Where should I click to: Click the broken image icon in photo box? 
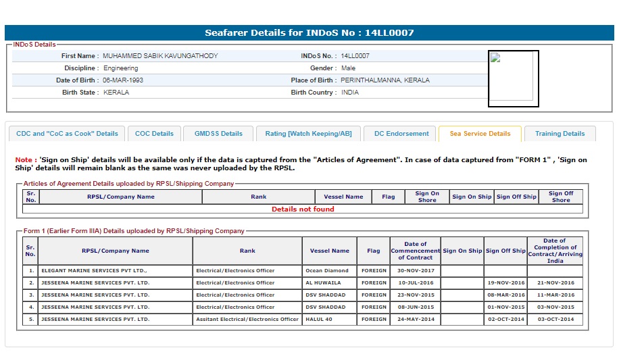click(x=495, y=58)
